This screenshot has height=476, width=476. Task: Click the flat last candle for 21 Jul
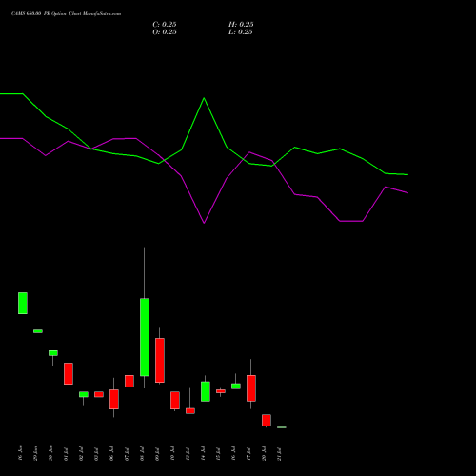click(282, 427)
